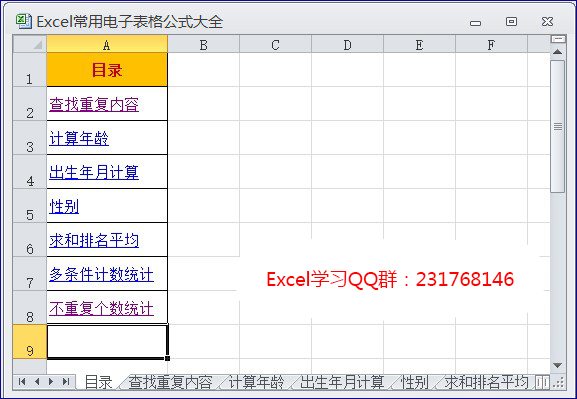Follow the 多条件计数统计 hyperlink
Screen dimensions: 577x399
[x=102, y=275]
